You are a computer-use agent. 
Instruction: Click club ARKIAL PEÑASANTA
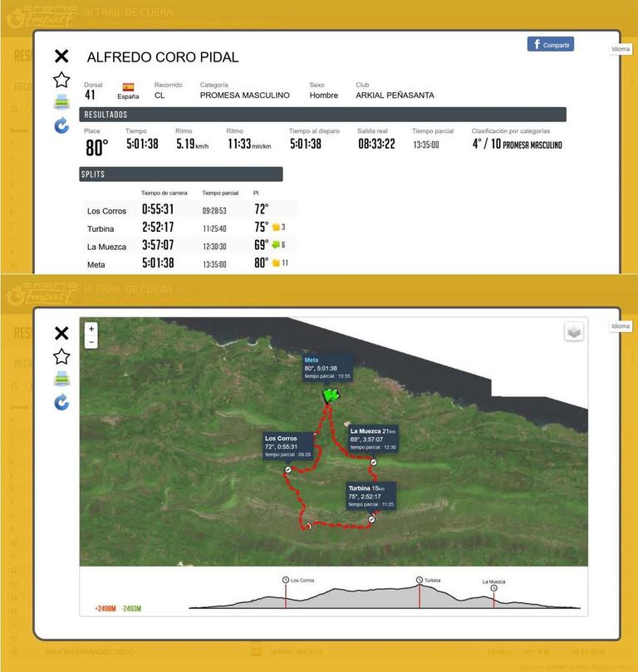point(395,96)
